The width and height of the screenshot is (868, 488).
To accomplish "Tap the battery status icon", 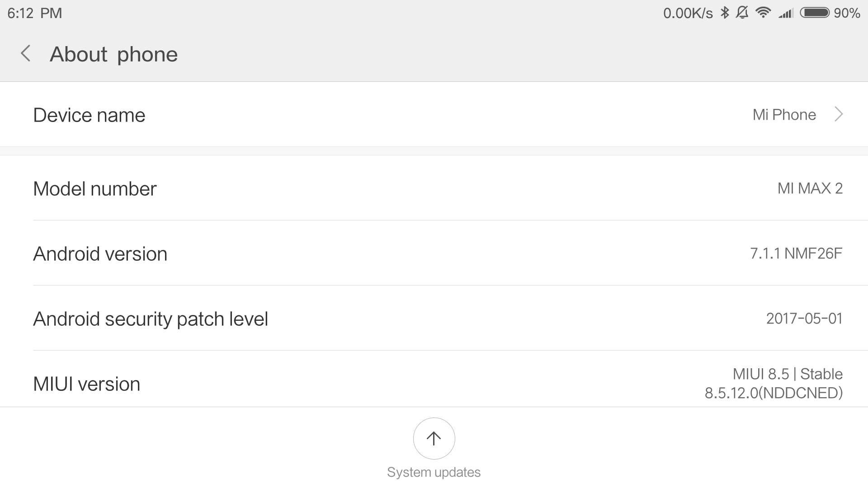I will point(815,13).
